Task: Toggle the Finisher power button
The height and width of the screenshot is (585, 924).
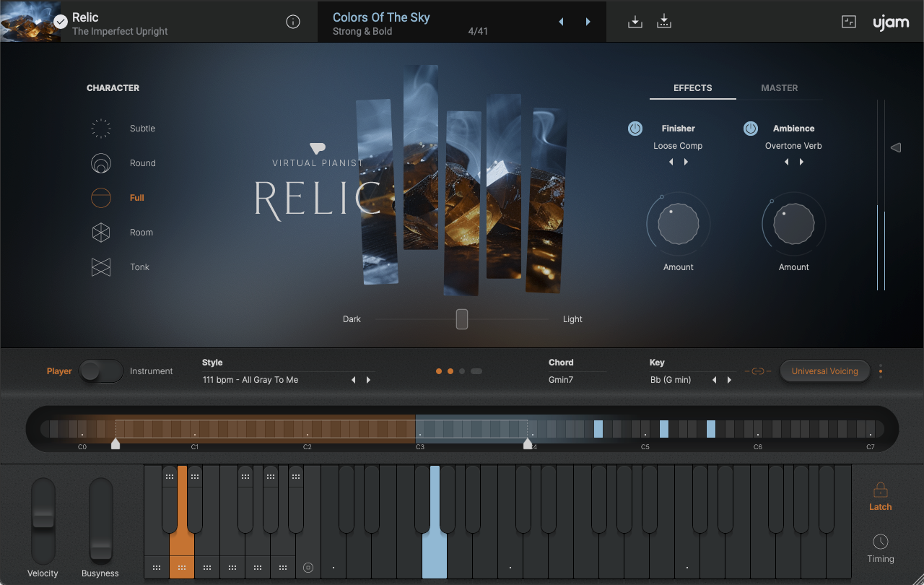Action: coord(635,129)
